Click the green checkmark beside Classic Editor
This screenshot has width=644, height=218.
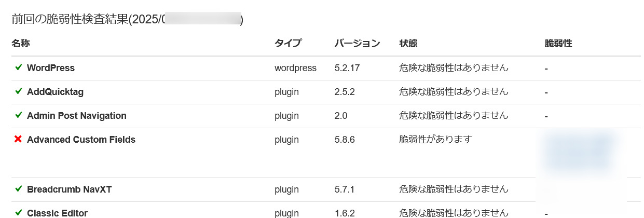(x=19, y=213)
